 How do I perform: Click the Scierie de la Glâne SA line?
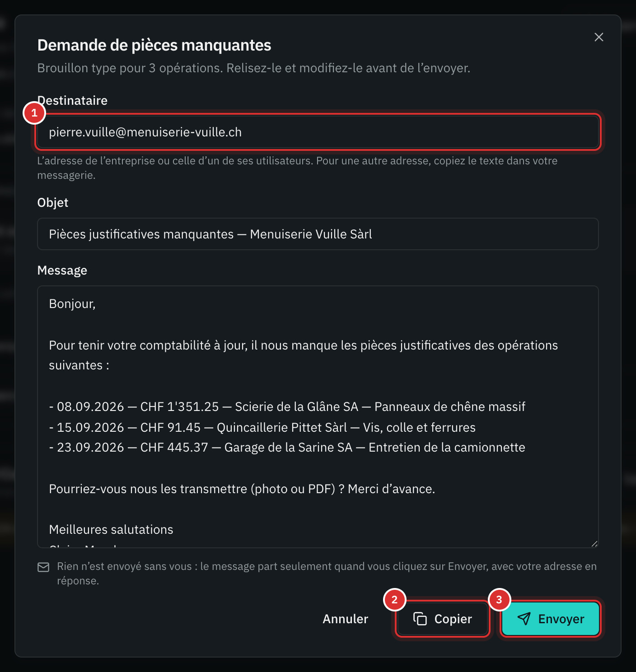(x=287, y=406)
